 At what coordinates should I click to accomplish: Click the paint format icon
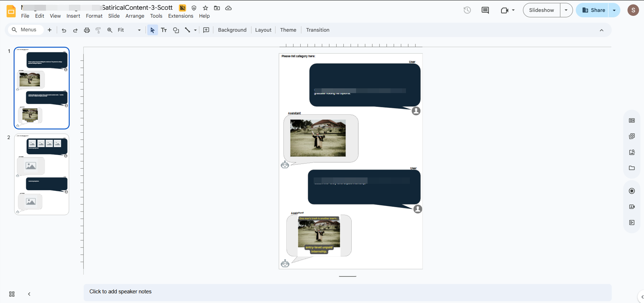click(x=98, y=30)
